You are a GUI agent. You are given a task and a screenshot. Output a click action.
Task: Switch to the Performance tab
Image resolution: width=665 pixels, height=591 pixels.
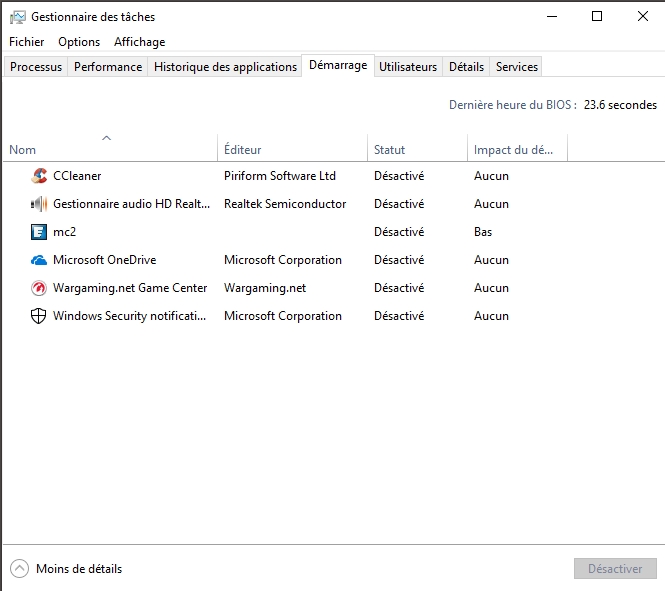(x=108, y=67)
